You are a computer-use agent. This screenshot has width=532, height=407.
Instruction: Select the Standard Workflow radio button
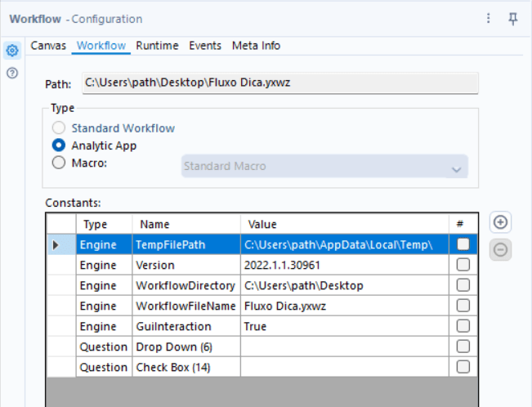(59, 128)
